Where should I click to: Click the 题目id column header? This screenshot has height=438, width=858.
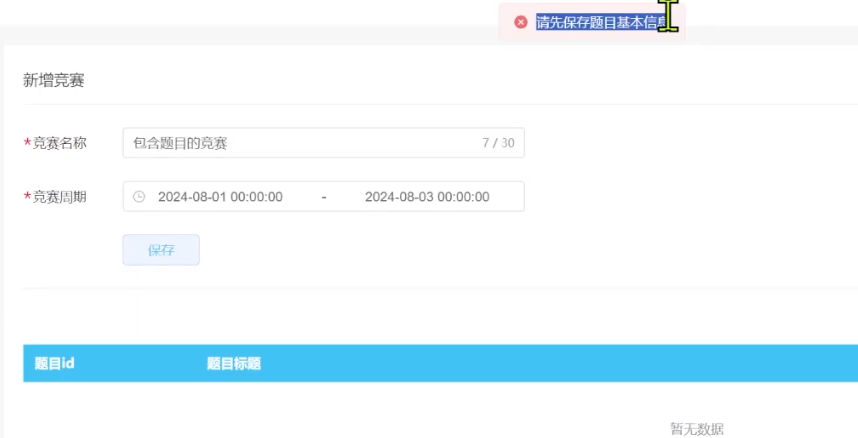54,364
